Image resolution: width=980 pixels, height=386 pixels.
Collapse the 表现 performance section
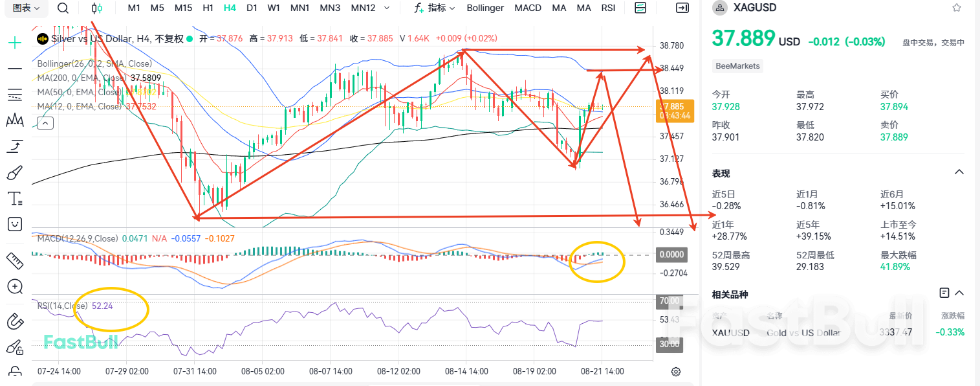pyautogui.click(x=959, y=172)
